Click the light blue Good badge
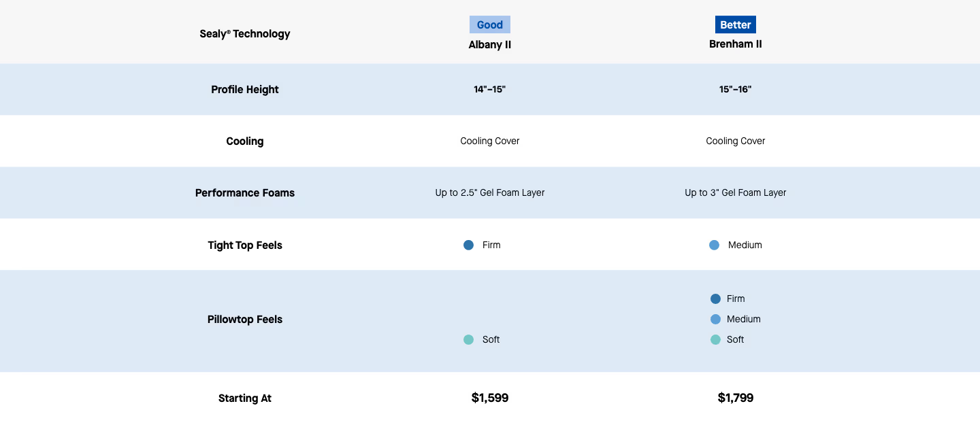Screen dimensions: 980x425 point(489,25)
